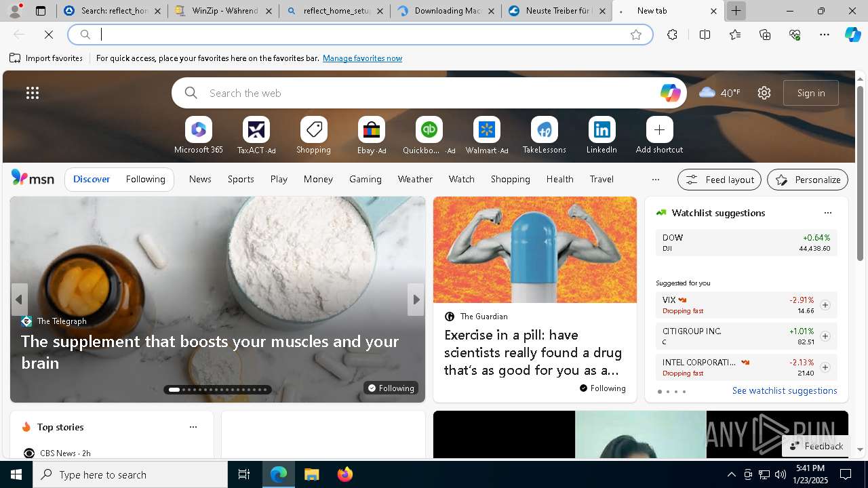Image resolution: width=868 pixels, height=488 pixels.
Task: Open Money category
Action: (318, 179)
